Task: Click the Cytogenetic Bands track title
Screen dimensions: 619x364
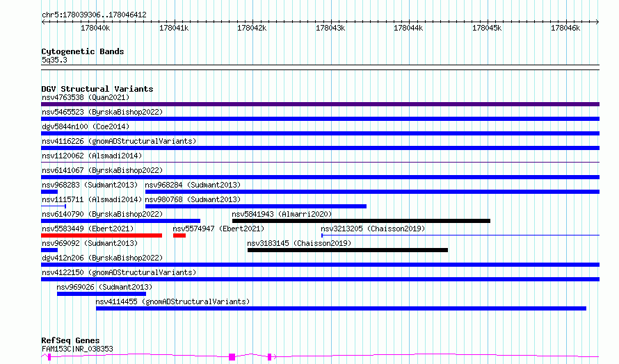Action: [83, 51]
